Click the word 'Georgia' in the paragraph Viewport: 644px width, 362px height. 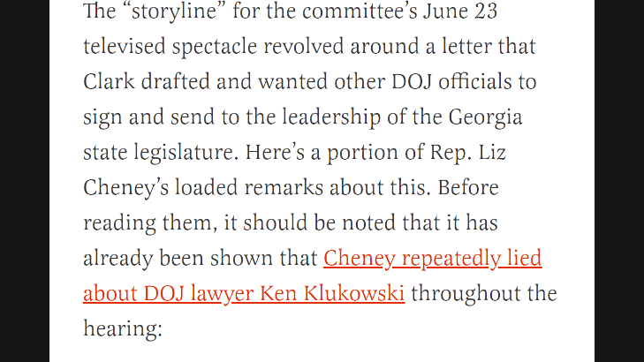(485, 117)
